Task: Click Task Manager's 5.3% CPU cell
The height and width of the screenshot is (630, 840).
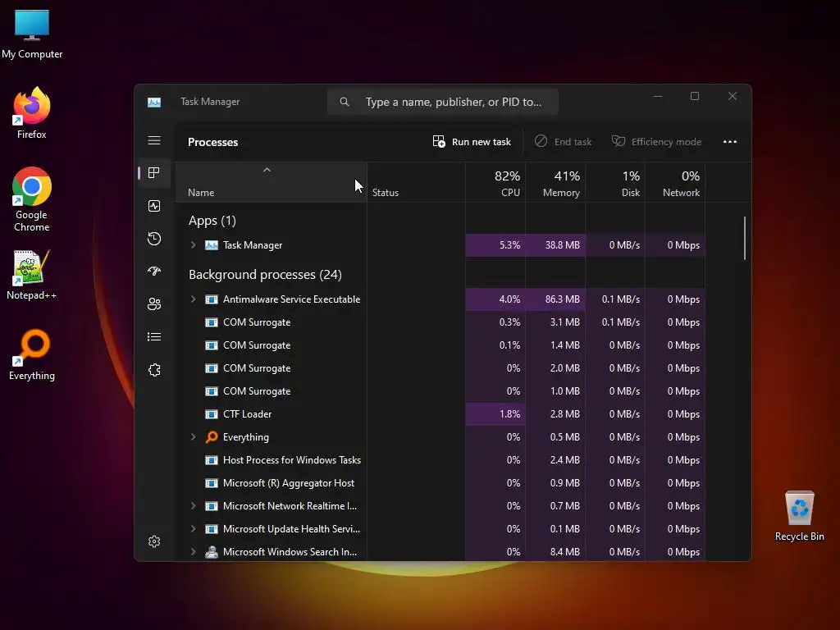Action: (495, 245)
